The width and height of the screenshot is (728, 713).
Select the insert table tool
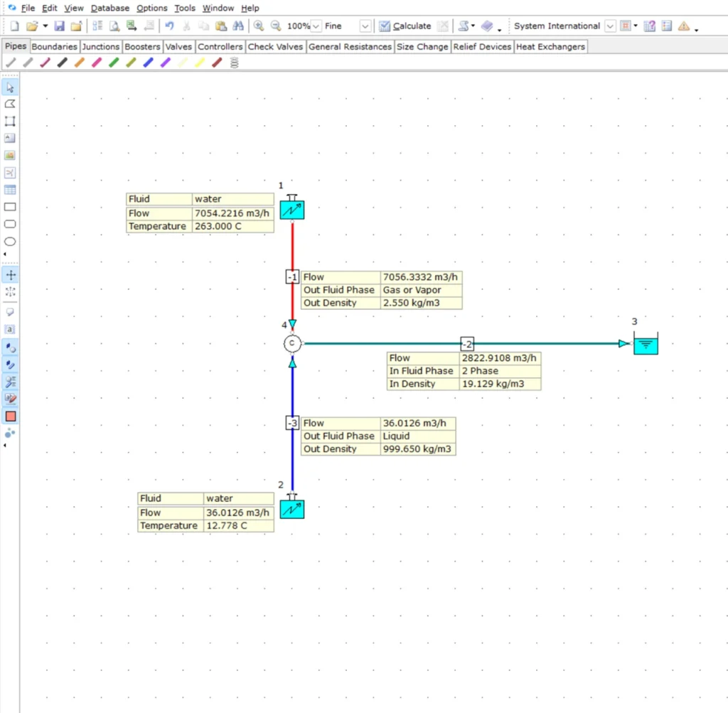click(x=10, y=190)
